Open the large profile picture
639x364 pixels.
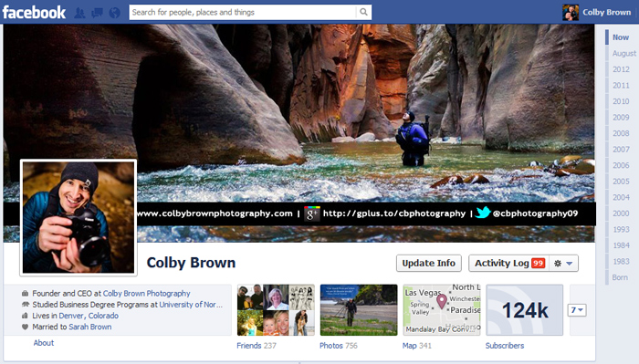pyautogui.click(x=79, y=217)
